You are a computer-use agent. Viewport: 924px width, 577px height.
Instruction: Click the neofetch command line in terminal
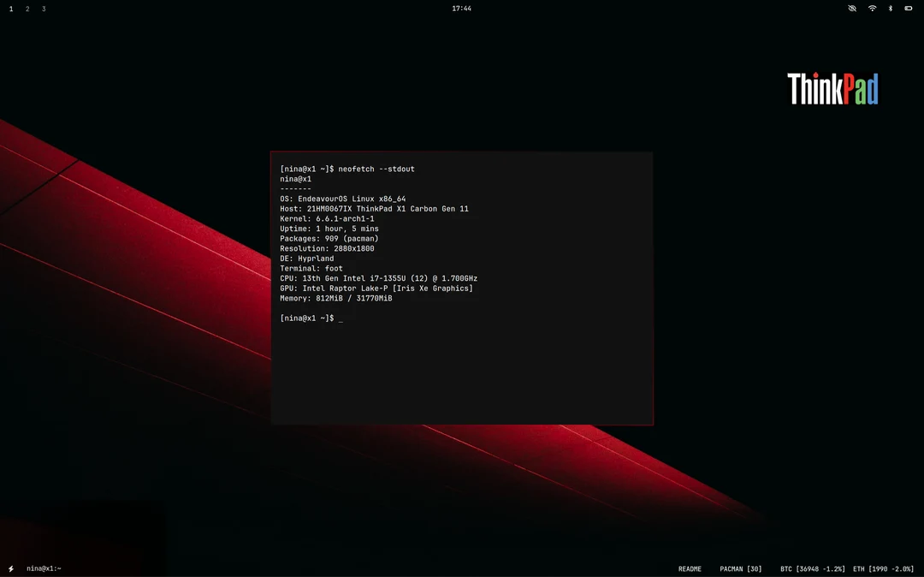(346, 169)
